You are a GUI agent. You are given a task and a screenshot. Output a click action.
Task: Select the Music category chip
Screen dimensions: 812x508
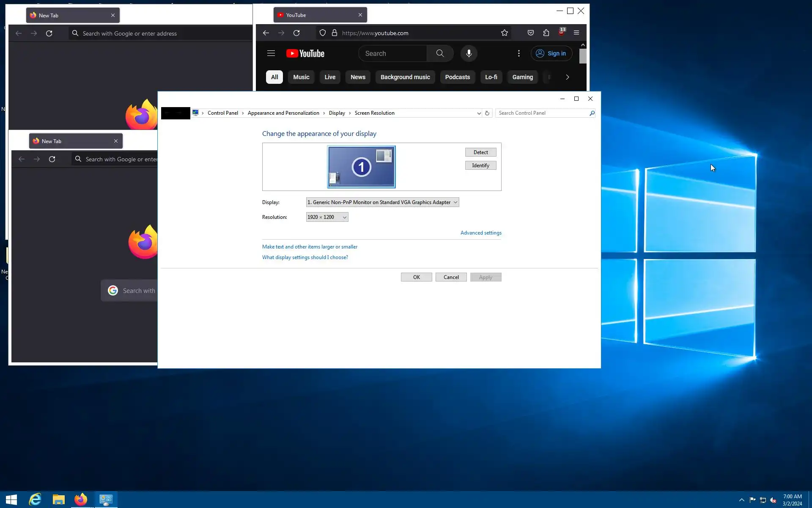(x=301, y=77)
